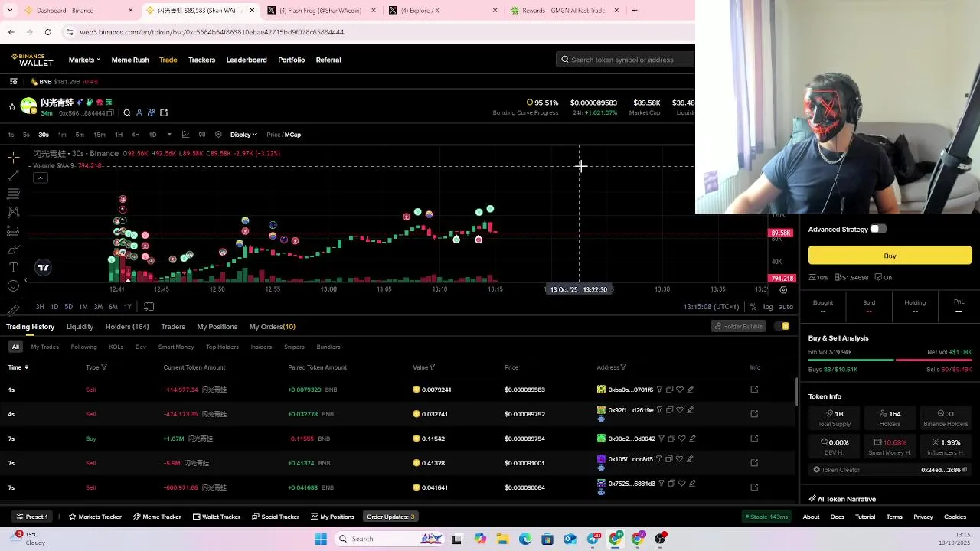Open the go-to-date calendar icon

(149, 307)
